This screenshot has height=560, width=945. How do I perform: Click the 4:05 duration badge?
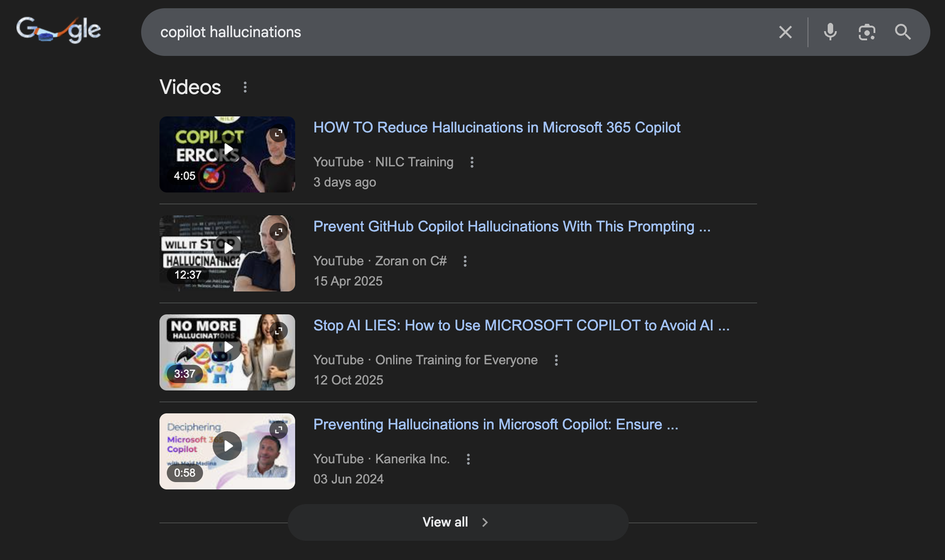185,176
